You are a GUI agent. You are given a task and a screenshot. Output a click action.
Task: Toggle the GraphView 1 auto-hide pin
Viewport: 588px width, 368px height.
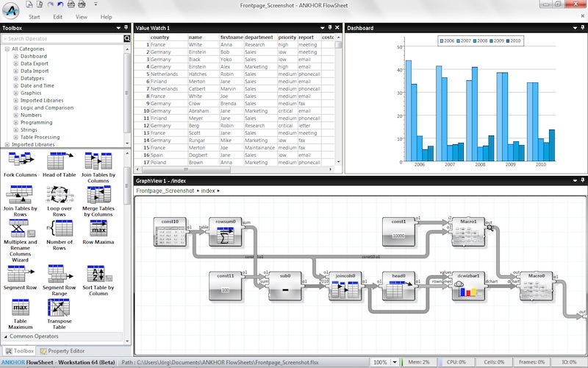[582, 180]
